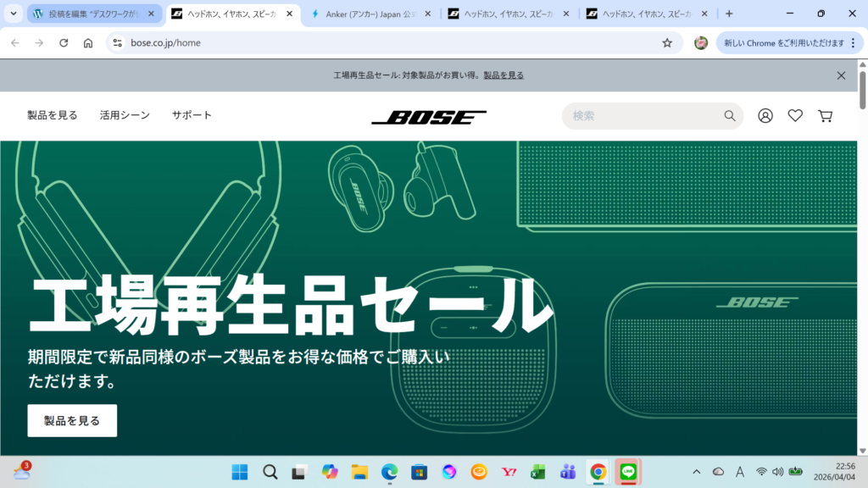Viewport: 868px width, 488px height.
Task: Go to the browser home page icon
Action: click(x=88, y=43)
